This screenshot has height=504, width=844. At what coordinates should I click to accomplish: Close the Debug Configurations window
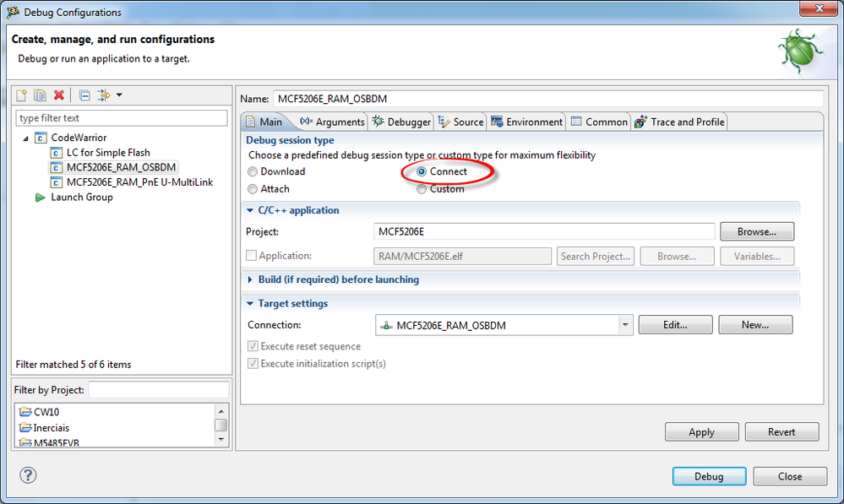pos(819,8)
